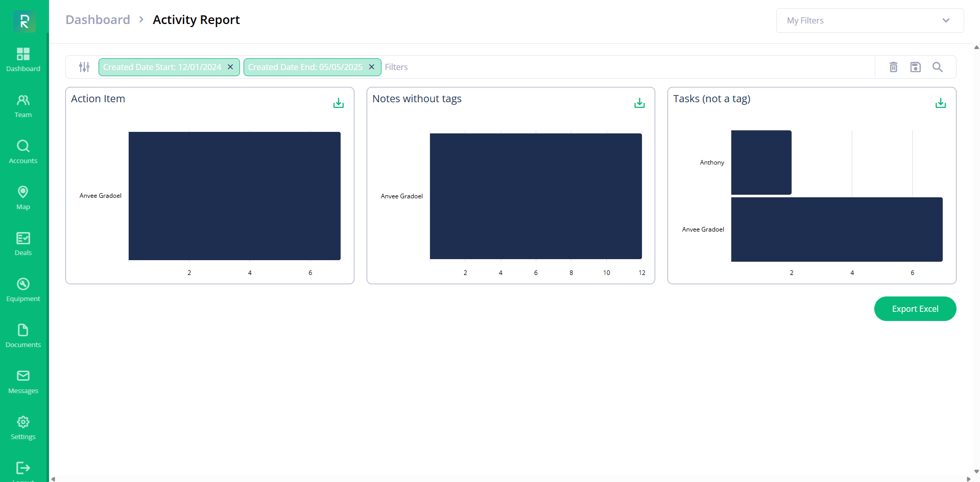Download the Action Item chart
Image resolution: width=980 pixels, height=482 pixels.
(x=339, y=103)
